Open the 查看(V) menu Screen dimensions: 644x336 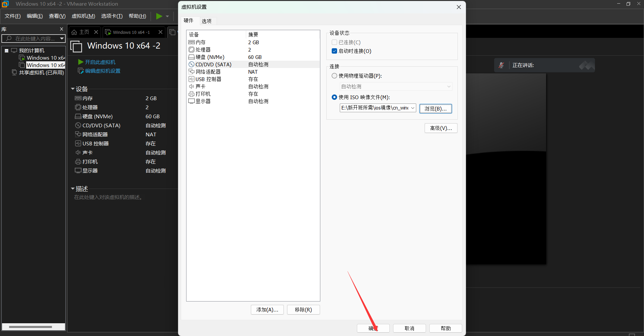[57, 16]
